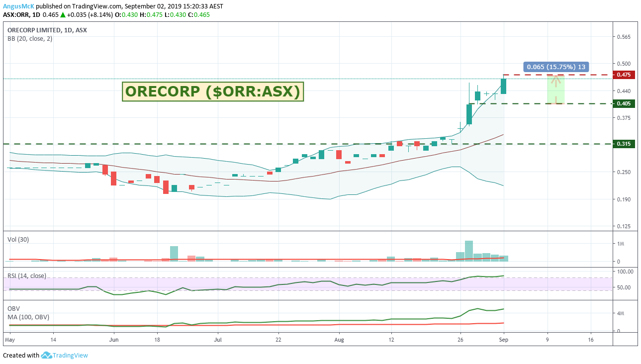The width and height of the screenshot is (641, 364).
Task: Click the MA (100, OBV) indicator label
Action: click(28, 317)
